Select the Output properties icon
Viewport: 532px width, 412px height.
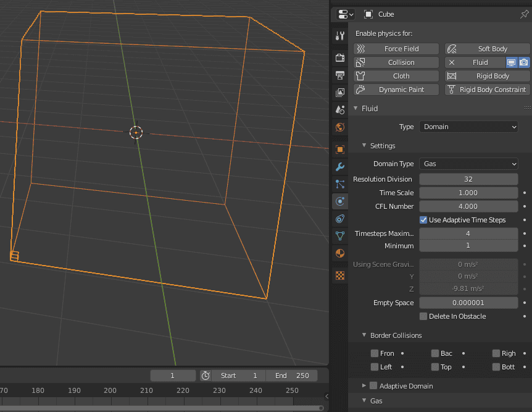pos(339,75)
